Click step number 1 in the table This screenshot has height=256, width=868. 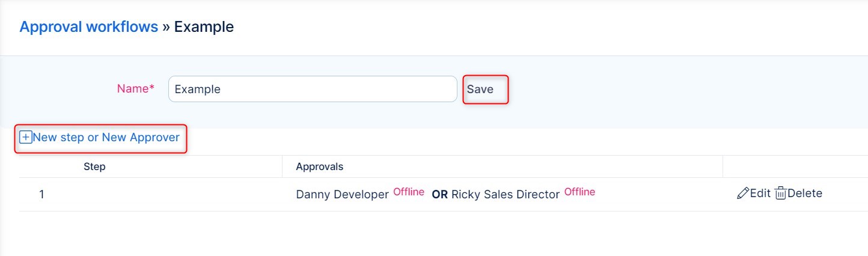point(41,195)
